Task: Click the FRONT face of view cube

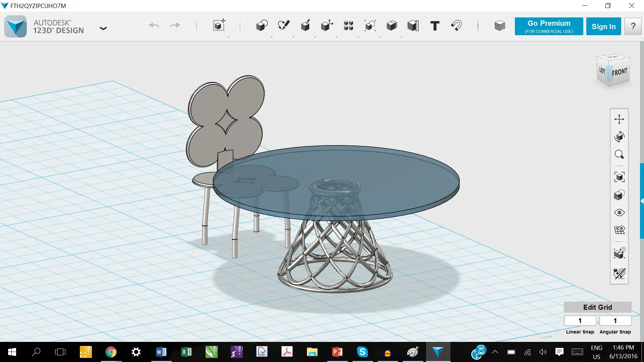Action: point(620,72)
